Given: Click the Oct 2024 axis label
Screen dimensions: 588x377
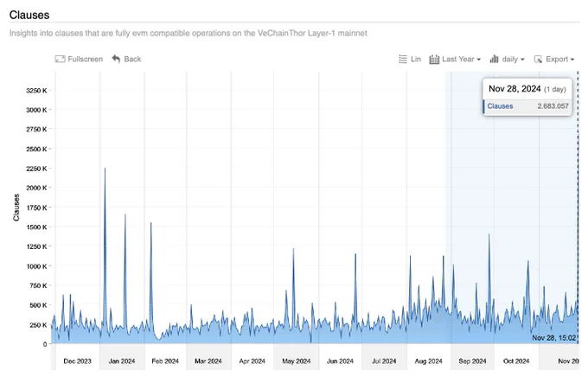Looking at the screenshot, I should coord(516,361).
